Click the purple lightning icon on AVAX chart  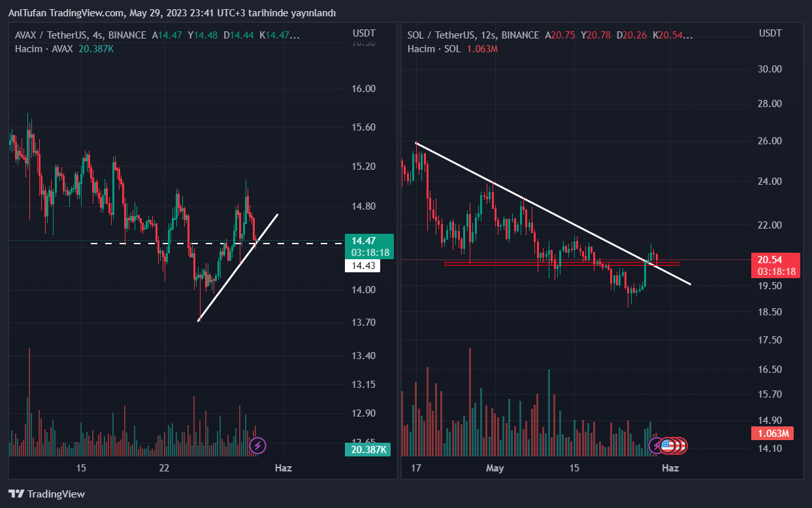(x=257, y=446)
